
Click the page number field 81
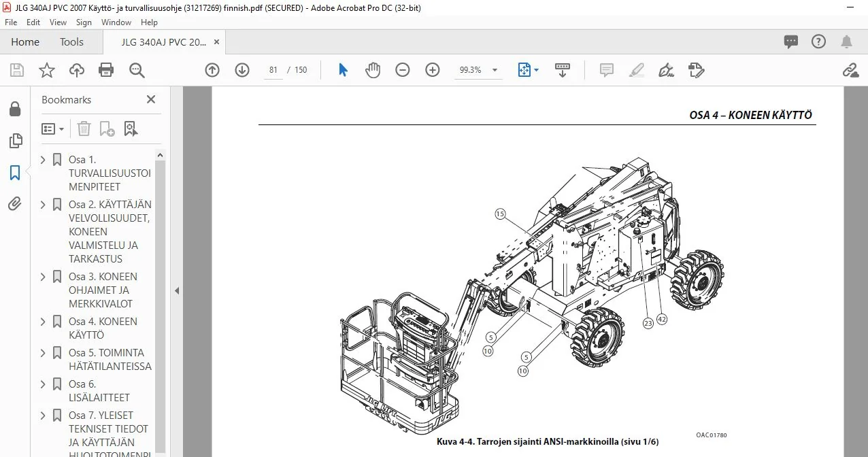click(273, 70)
